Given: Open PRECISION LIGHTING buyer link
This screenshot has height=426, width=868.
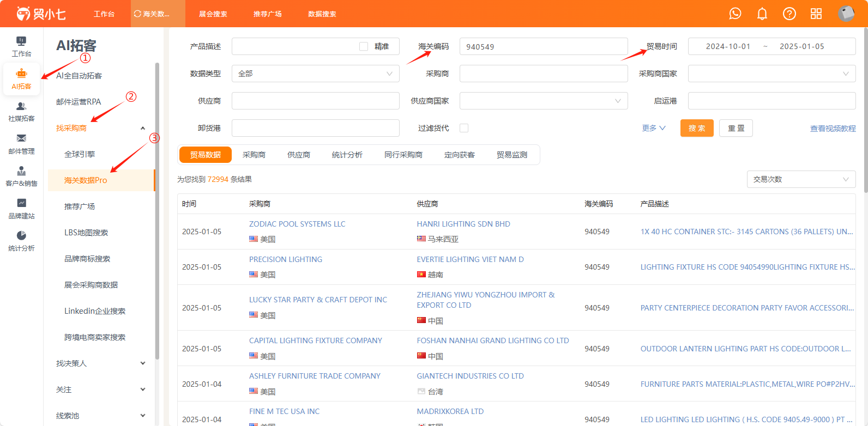Looking at the screenshot, I should tap(286, 259).
